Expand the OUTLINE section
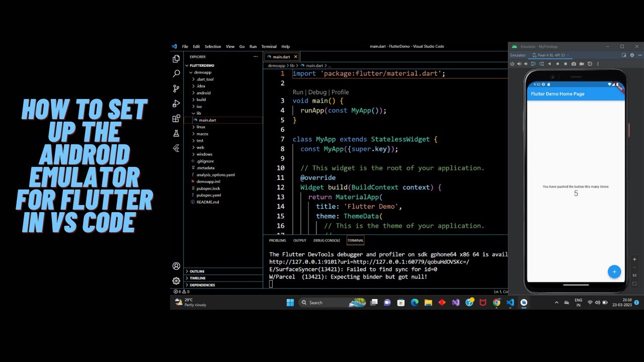Image resolution: width=644 pixels, height=362 pixels. point(223,271)
